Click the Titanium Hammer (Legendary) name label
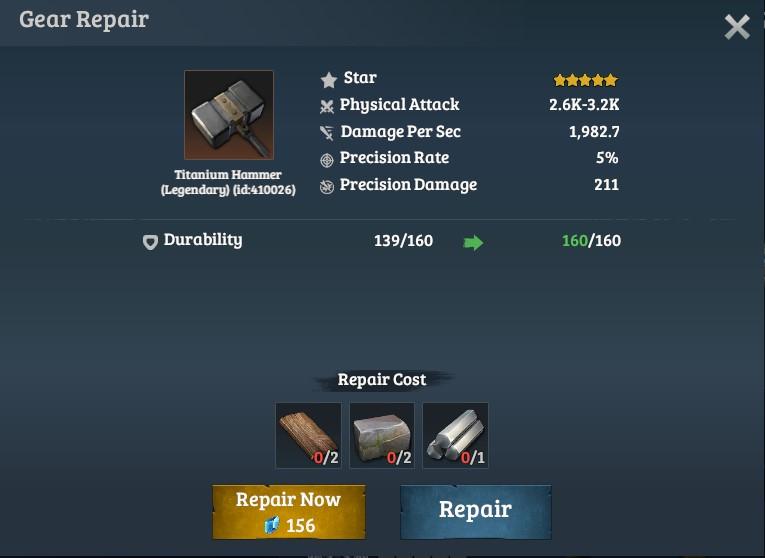Viewport: 765px width, 558px height. click(228, 182)
